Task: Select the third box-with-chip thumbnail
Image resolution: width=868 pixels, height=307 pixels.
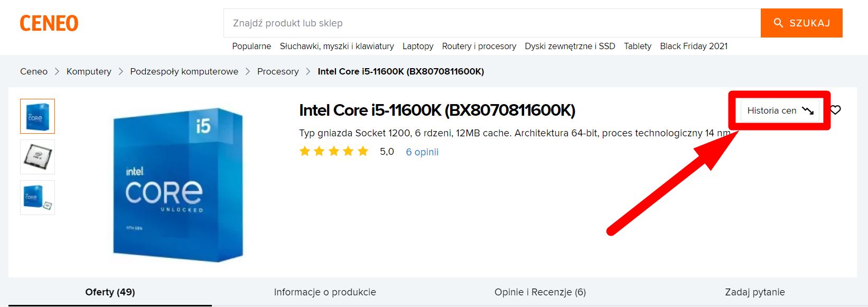Action: coord(38,198)
